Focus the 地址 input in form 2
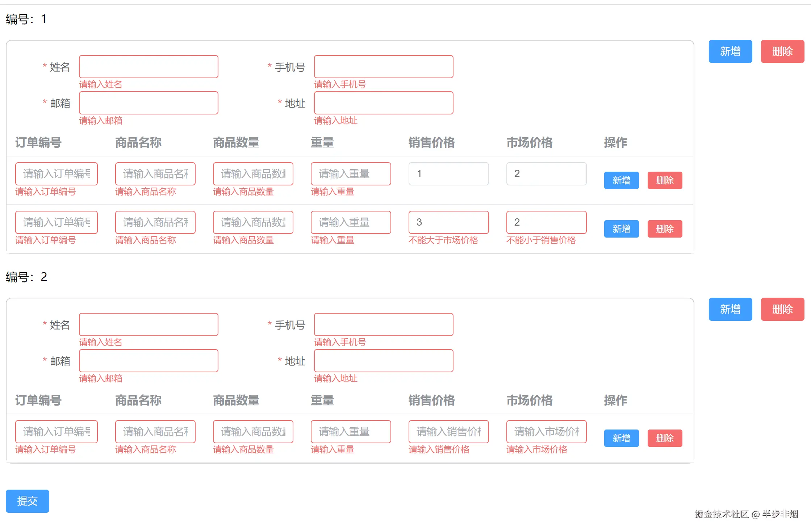Image resolution: width=811 pixels, height=532 pixels. click(383, 361)
